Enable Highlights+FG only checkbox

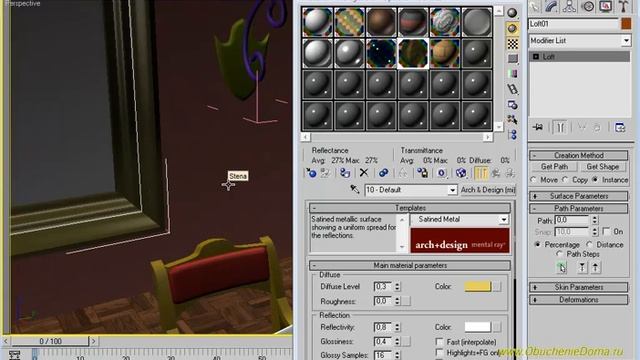pos(440,353)
